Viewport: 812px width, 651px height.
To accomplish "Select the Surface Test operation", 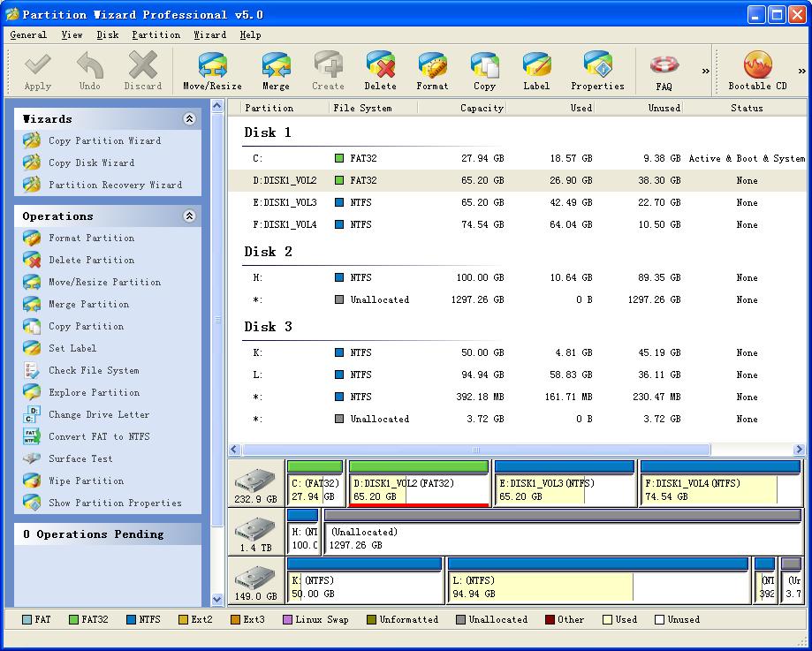I will 80,459.
